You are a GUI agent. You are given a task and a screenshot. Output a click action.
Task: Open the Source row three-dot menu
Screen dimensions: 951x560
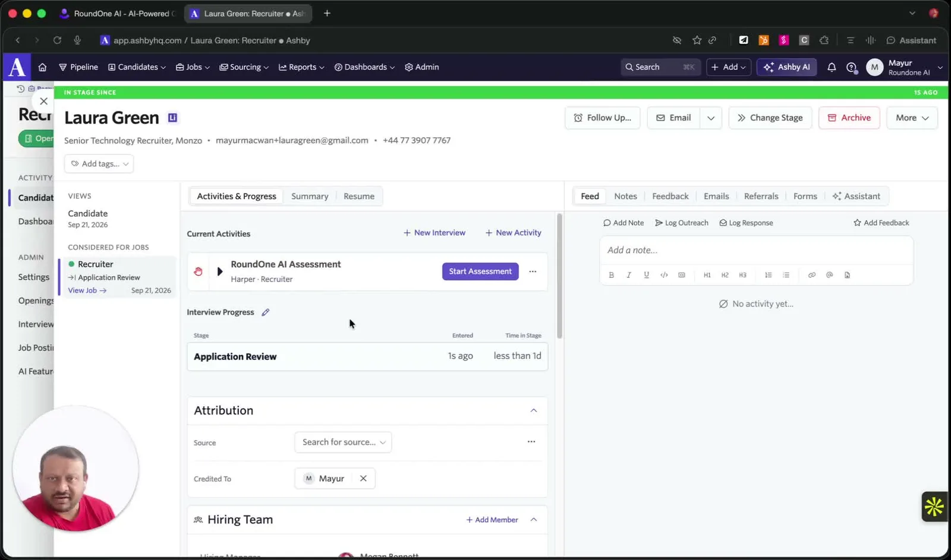pyautogui.click(x=531, y=442)
